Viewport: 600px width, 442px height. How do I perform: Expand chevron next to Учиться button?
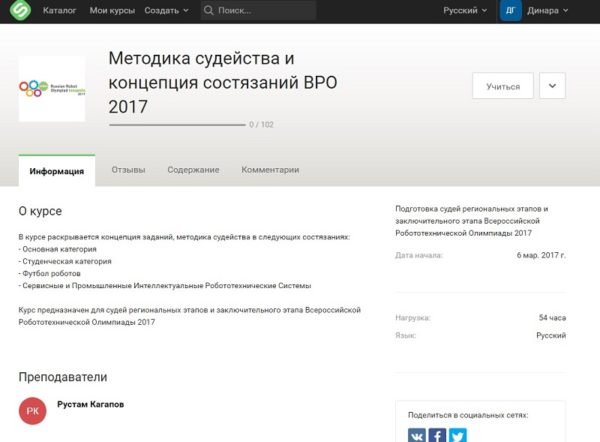[552, 86]
